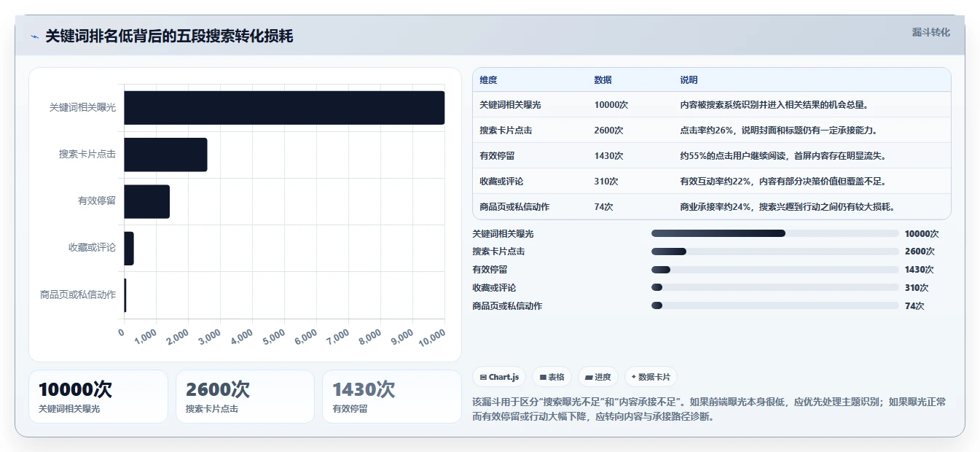Select the 表格 chip
This screenshot has height=452, width=980.
552,377
